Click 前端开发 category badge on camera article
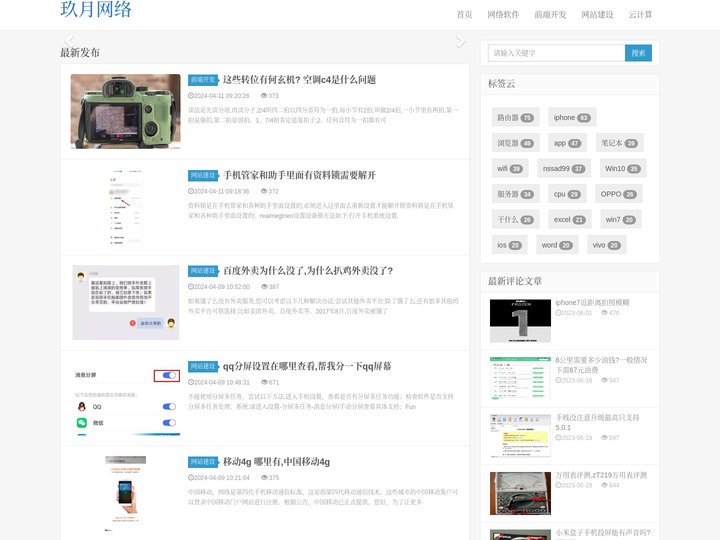 [202, 80]
